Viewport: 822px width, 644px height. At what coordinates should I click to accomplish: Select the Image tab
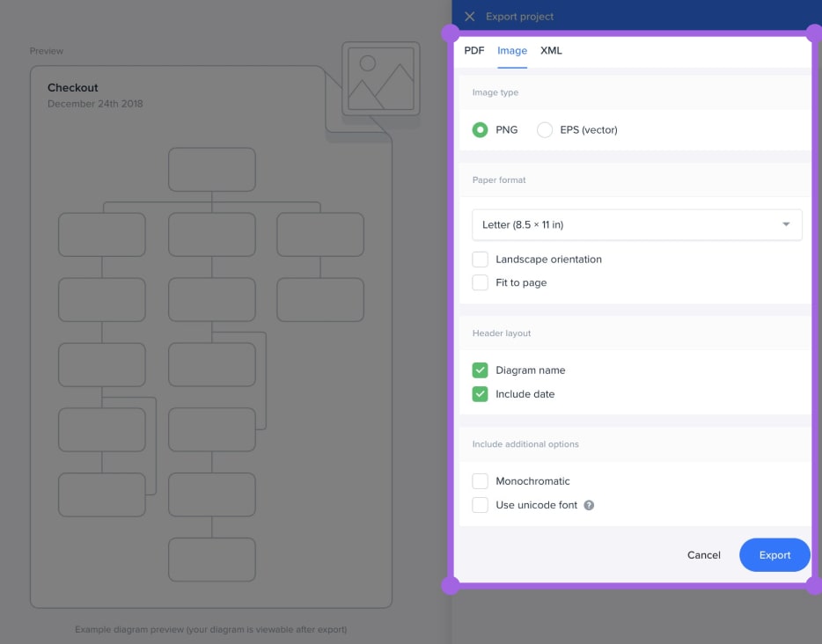point(512,51)
